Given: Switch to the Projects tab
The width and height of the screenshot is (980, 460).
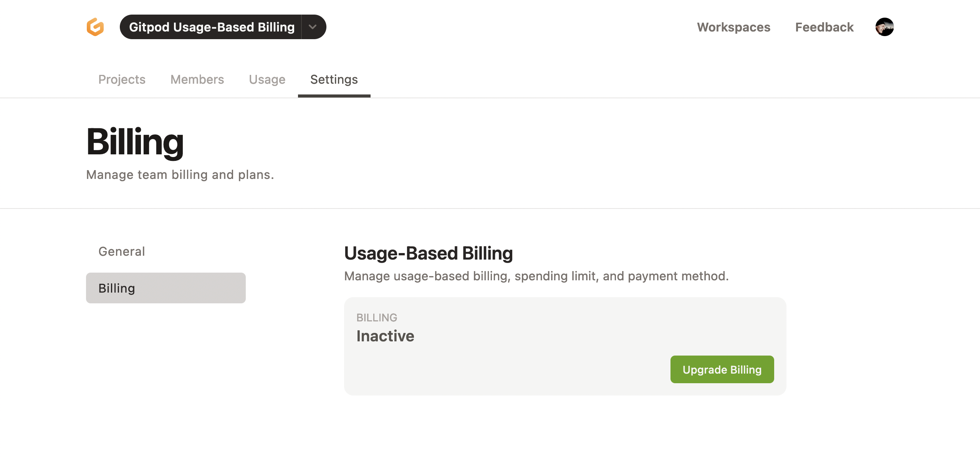Looking at the screenshot, I should [x=121, y=79].
